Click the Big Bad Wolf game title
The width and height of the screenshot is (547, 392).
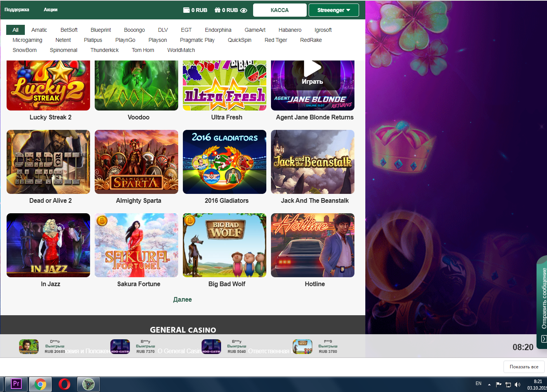click(x=227, y=284)
